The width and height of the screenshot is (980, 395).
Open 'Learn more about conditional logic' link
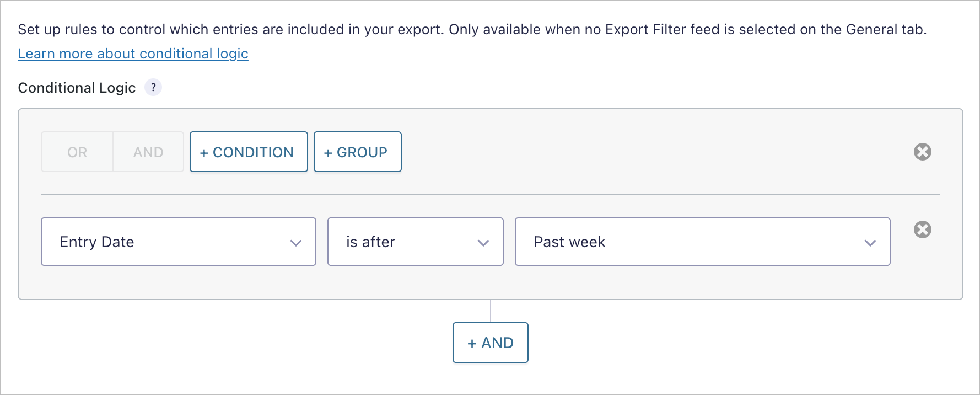133,54
